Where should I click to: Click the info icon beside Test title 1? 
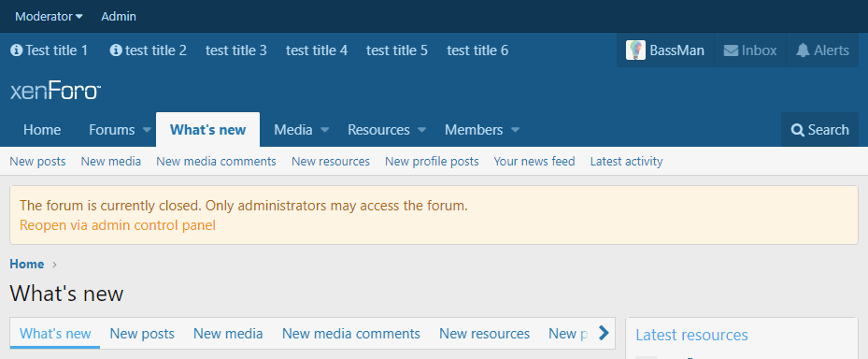click(16, 50)
